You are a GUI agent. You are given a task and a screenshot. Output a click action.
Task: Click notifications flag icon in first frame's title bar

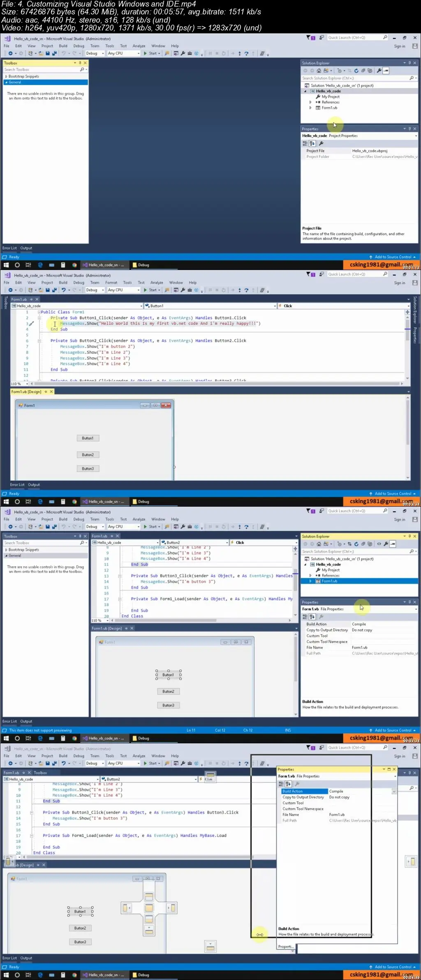pyautogui.click(x=310, y=38)
